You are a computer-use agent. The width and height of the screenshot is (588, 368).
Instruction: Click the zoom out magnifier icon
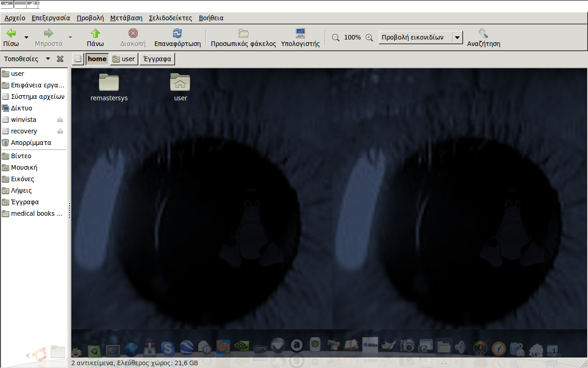[336, 38]
